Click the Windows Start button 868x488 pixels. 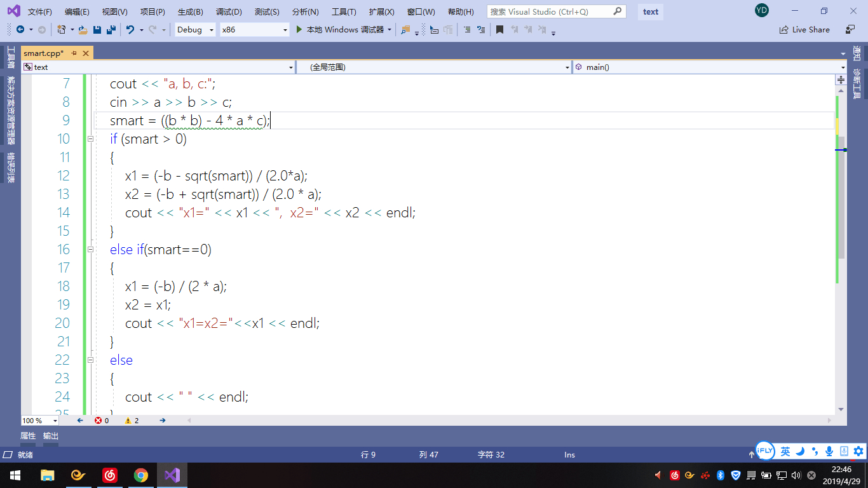coord(15,475)
